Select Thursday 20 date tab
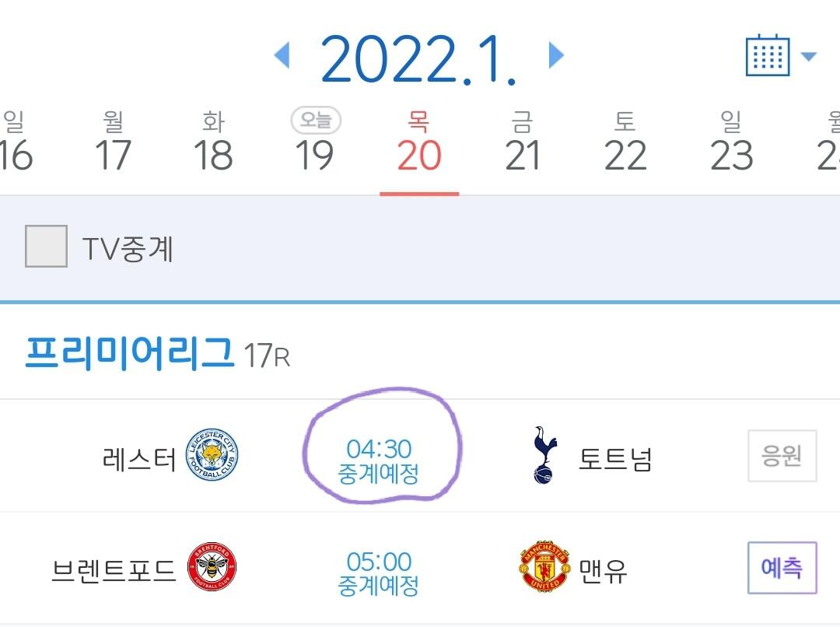Screen dimensions: 840x627 (419, 145)
